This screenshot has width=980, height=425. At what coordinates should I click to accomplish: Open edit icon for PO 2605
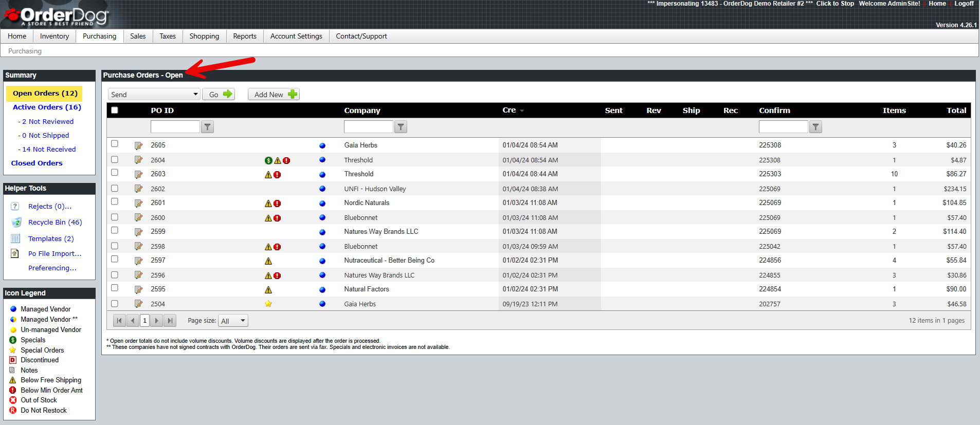click(138, 145)
